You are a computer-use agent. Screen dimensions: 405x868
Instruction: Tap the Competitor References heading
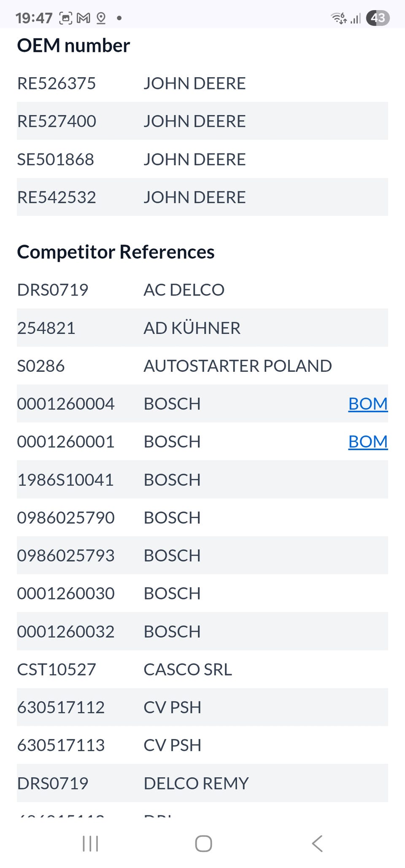click(x=116, y=252)
